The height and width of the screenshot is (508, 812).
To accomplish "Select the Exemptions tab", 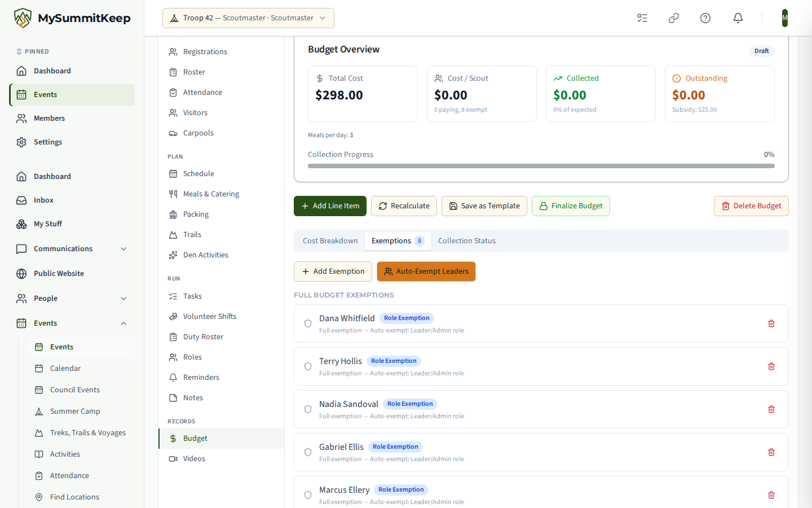I will (x=398, y=241).
